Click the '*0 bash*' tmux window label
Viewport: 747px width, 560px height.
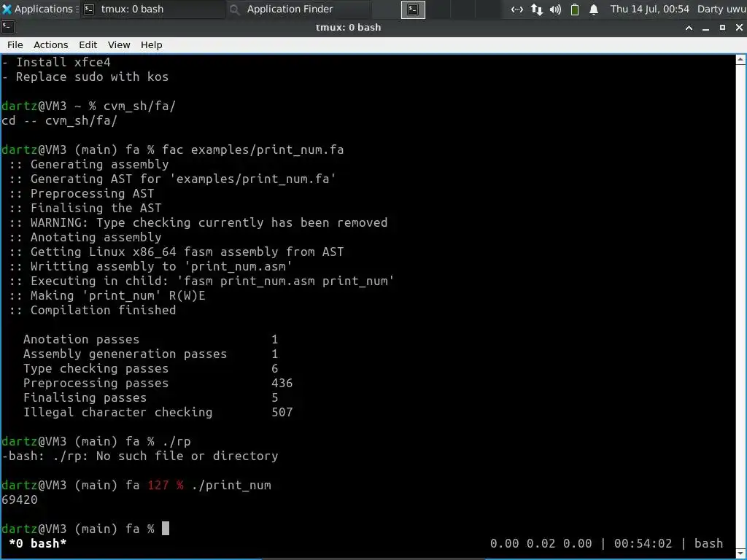click(38, 543)
